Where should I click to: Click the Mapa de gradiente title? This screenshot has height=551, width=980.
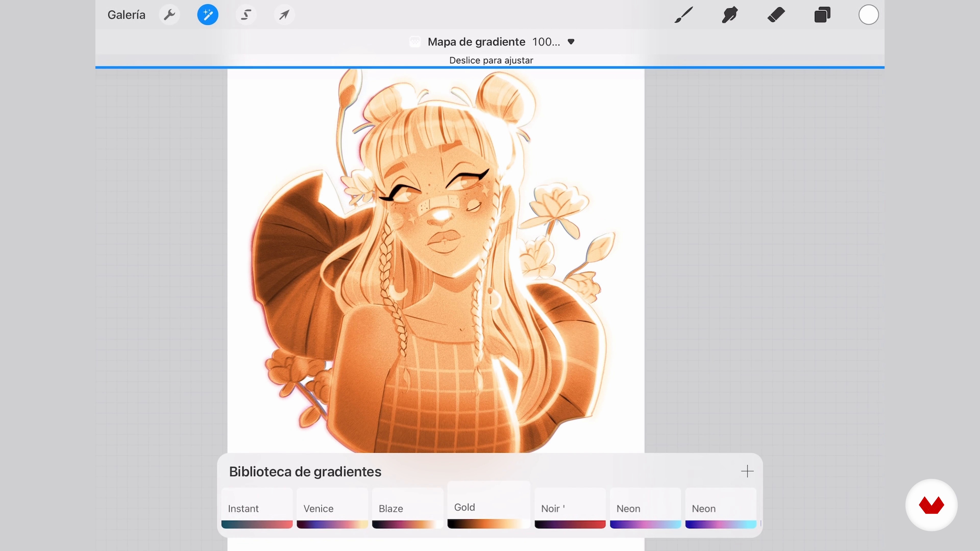[x=476, y=42]
